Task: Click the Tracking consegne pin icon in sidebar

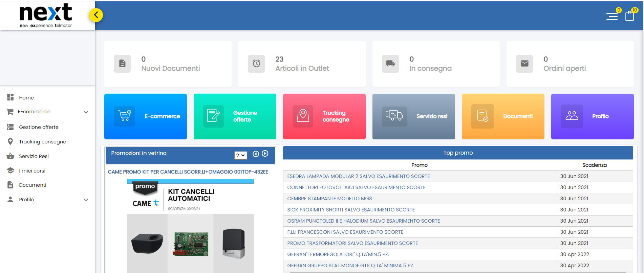Action: point(10,142)
